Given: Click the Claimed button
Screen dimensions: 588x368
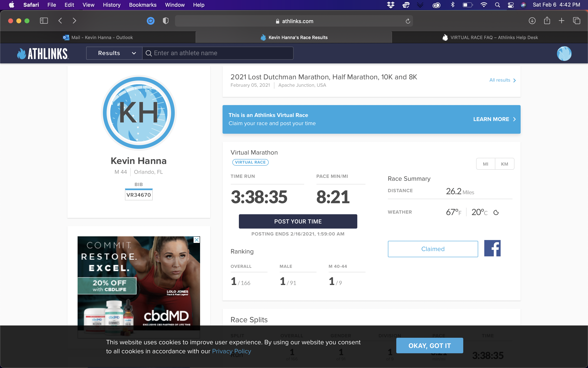Looking at the screenshot, I should 433,249.
